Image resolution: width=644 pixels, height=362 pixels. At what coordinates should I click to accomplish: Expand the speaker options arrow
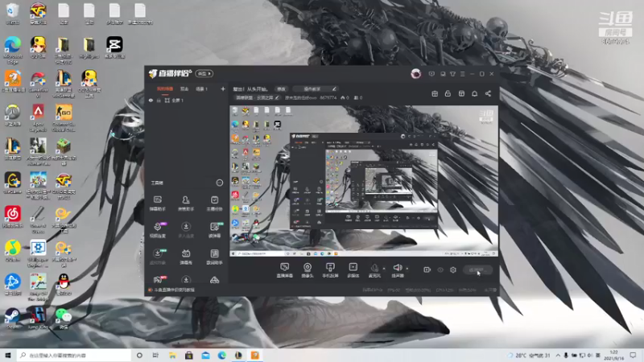coord(407,269)
